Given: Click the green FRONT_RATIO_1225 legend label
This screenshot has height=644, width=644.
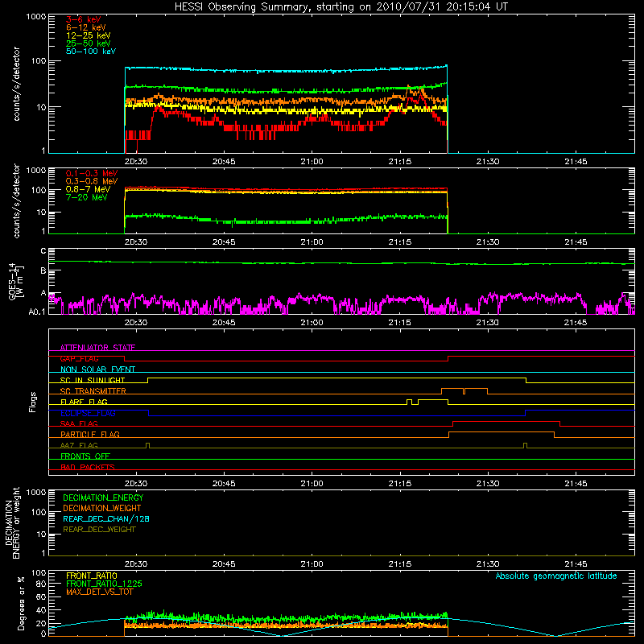Looking at the screenshot, I should [x=104, y=584].
